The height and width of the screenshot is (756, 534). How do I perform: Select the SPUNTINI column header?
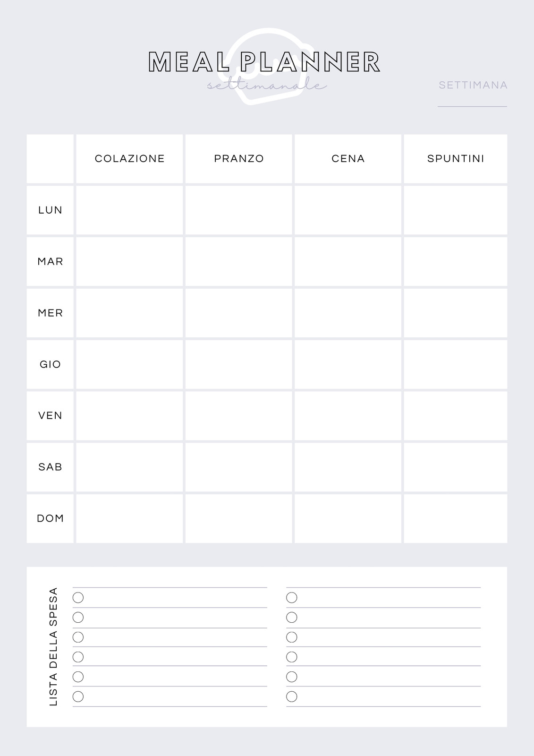[456, 159]
